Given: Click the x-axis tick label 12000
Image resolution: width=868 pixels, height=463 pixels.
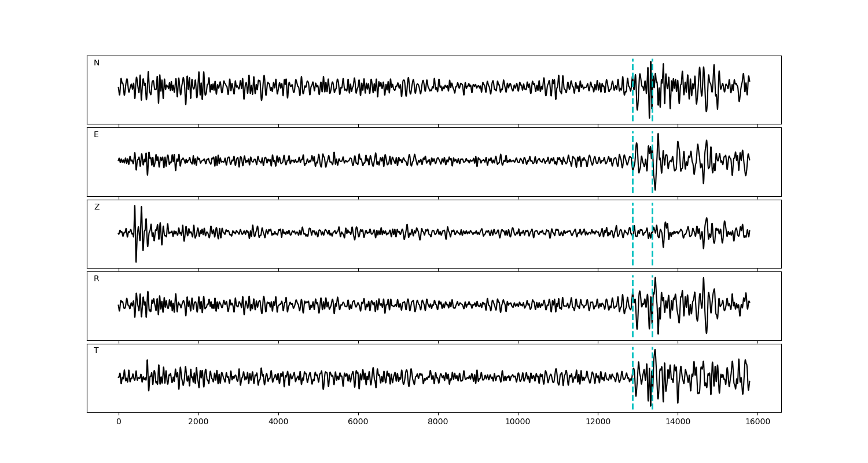Looking at the screenshot, I should (x=598, y=422).
